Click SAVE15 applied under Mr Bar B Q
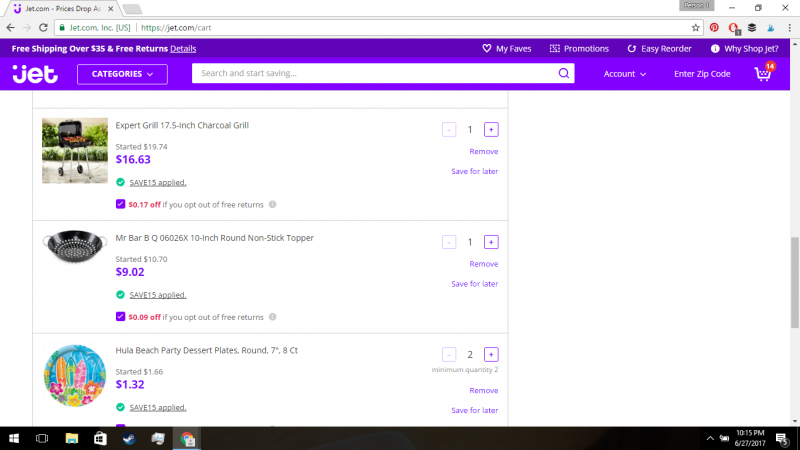 (158, 294)
